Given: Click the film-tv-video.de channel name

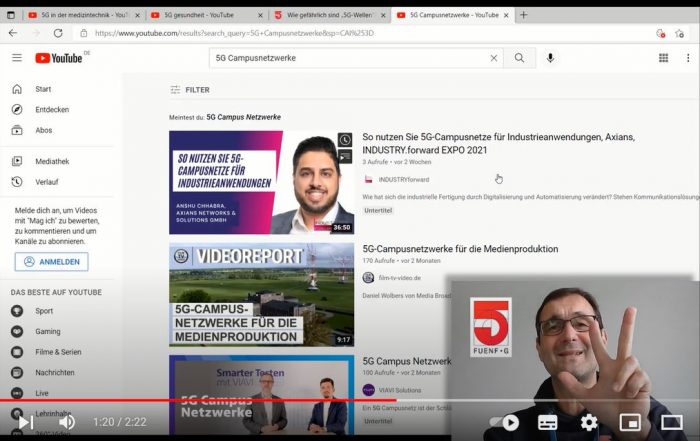Looking at the screenshot, I should click(x=400, y=278).
